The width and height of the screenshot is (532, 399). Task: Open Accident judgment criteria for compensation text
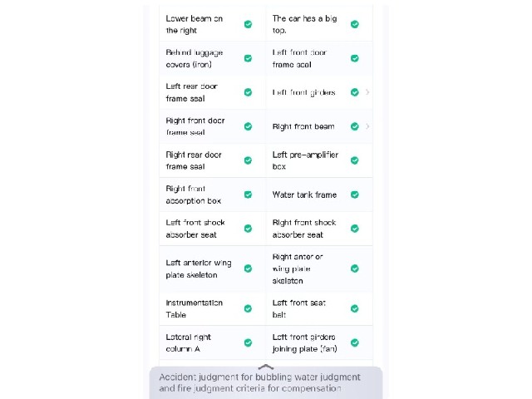coord(259,382)
